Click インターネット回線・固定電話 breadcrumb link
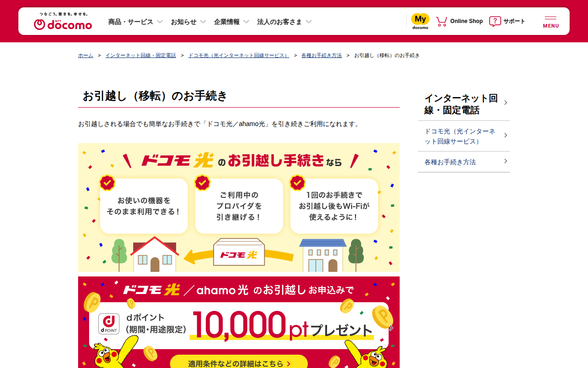588x368 pixels. pos(141,55)
